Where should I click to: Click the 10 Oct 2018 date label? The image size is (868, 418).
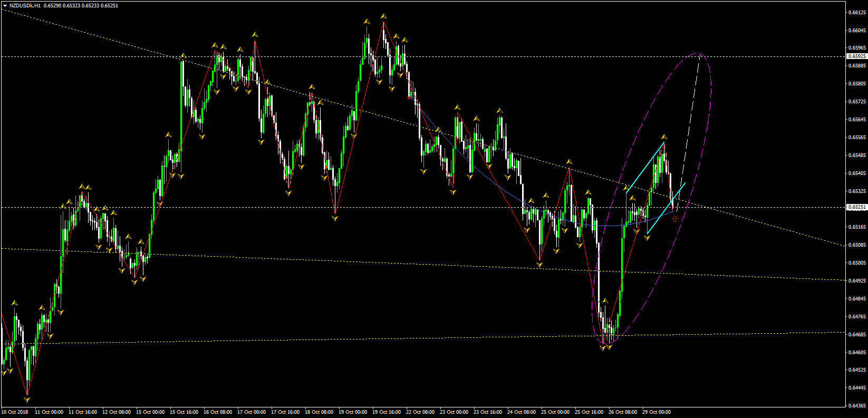point(15,412)
